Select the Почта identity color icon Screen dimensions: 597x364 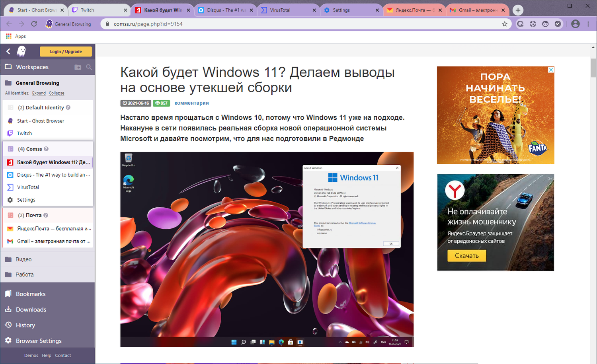pos(11,215)
